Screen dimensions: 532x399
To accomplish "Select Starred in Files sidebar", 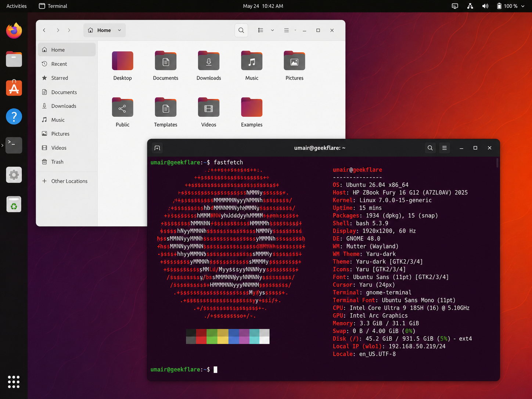I will [x=67, y=78].
